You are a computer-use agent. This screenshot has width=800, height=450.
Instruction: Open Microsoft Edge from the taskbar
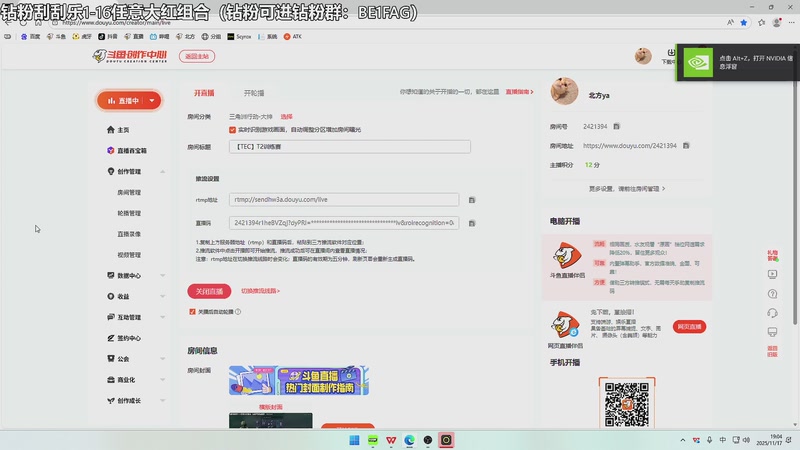click(x=410, y=440)
